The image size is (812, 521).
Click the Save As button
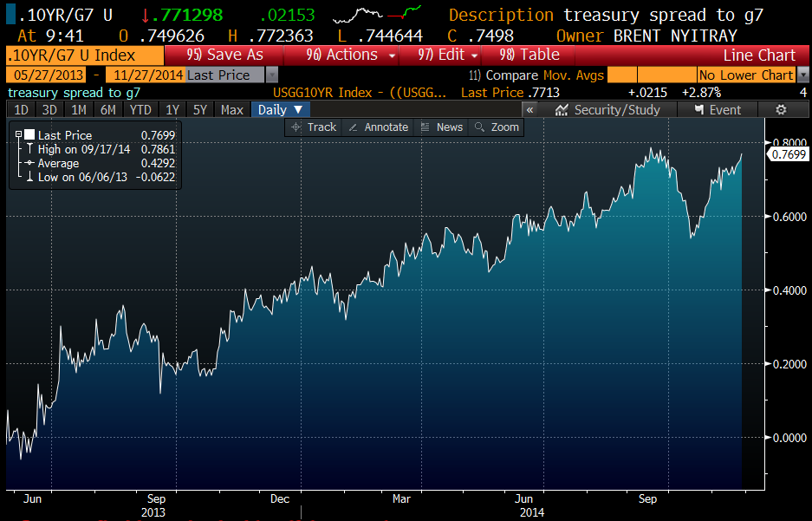pos(224,55)
